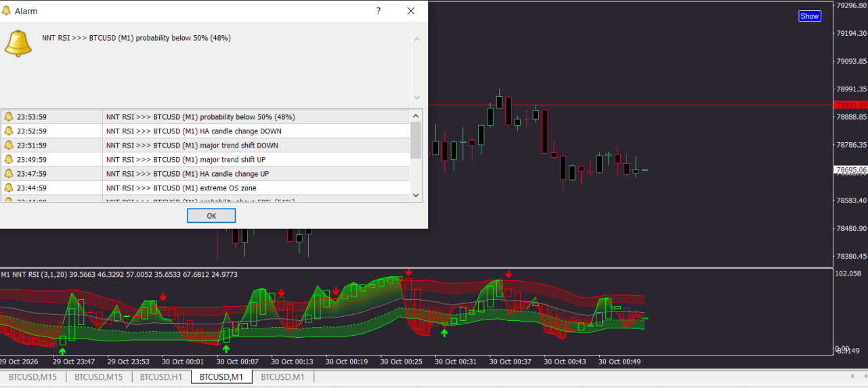Click bell icon in the 23:44:59 row
The image size is (868, 388).
tap(9, 188)
